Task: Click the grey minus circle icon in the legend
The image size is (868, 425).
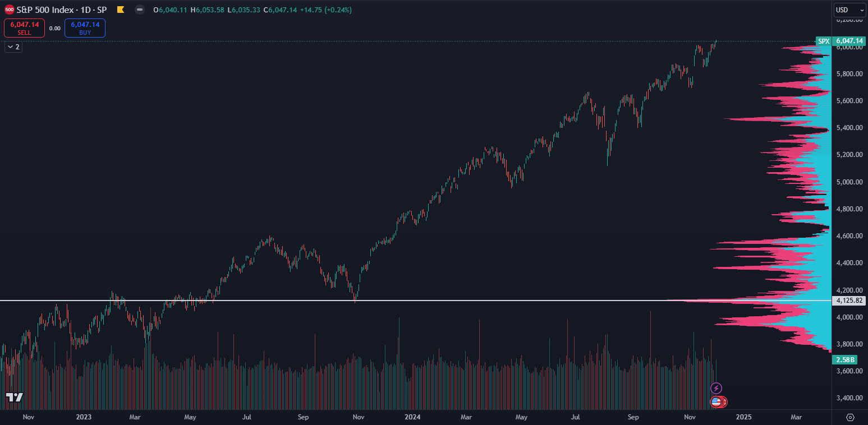Action: click(x=139, y=10)
